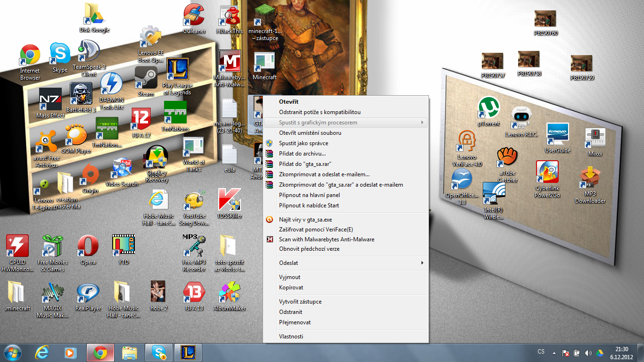
Task: Choose Vytvořit zástupce entry
Action: [346, 302]
